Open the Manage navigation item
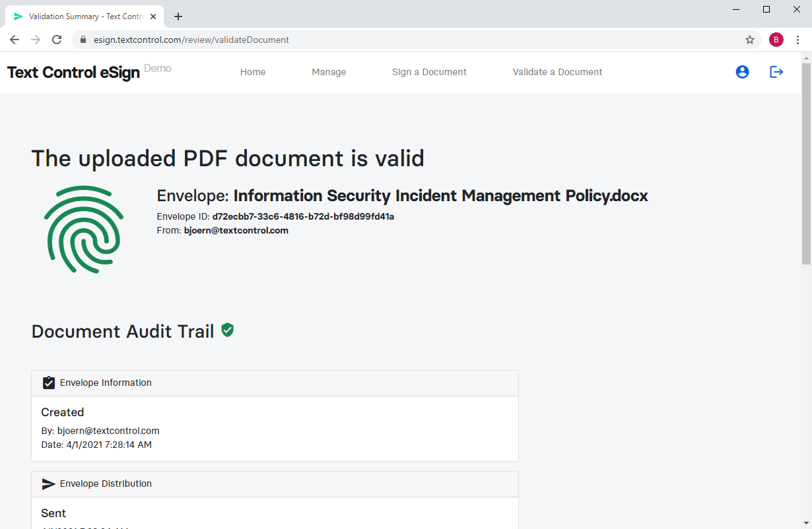The height and width of the screenshot is (529, 812). pyautogui.click(x=329, y=72)
